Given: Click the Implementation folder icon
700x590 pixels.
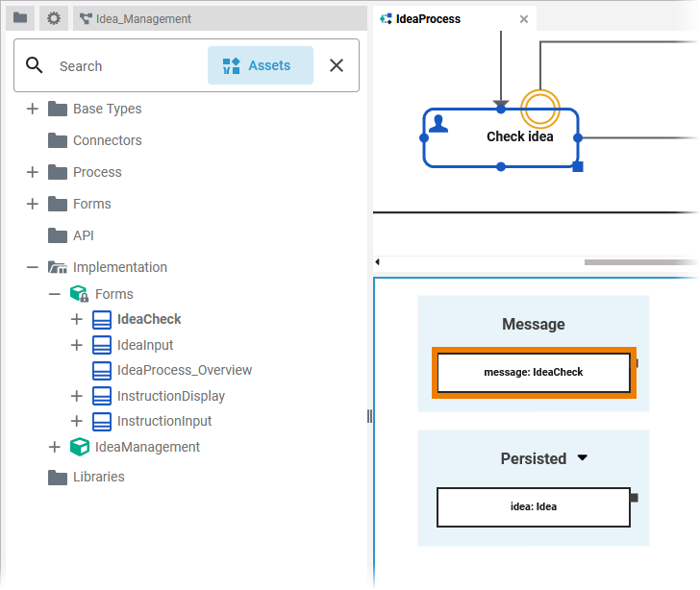Looking at the screenshot, I should (58, 267).
